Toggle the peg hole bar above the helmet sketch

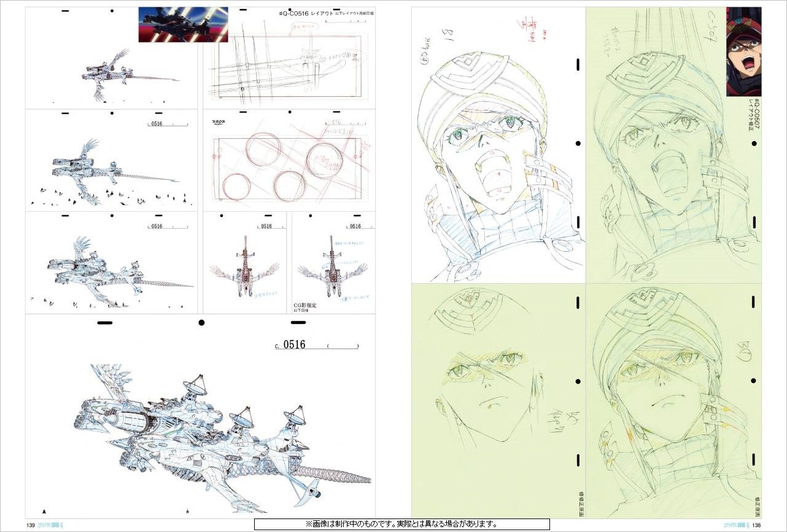click(576, 62)
